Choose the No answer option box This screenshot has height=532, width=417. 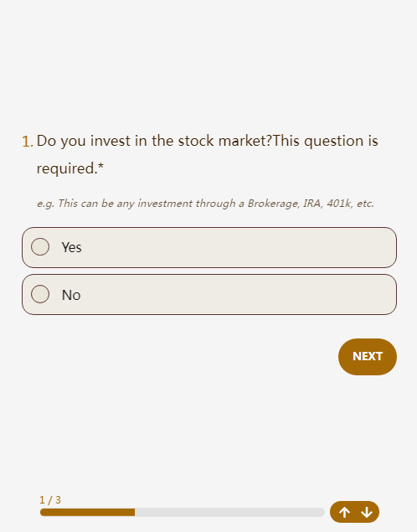tap(209, 295)
